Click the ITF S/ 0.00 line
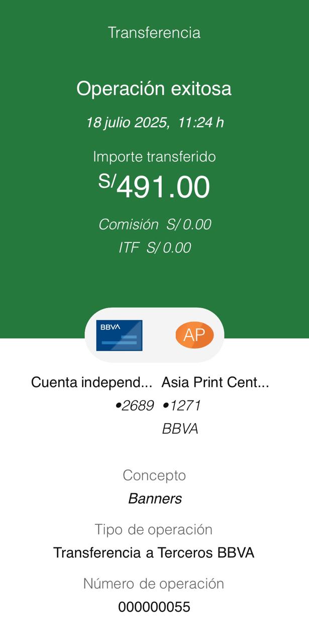 [154, 248]
